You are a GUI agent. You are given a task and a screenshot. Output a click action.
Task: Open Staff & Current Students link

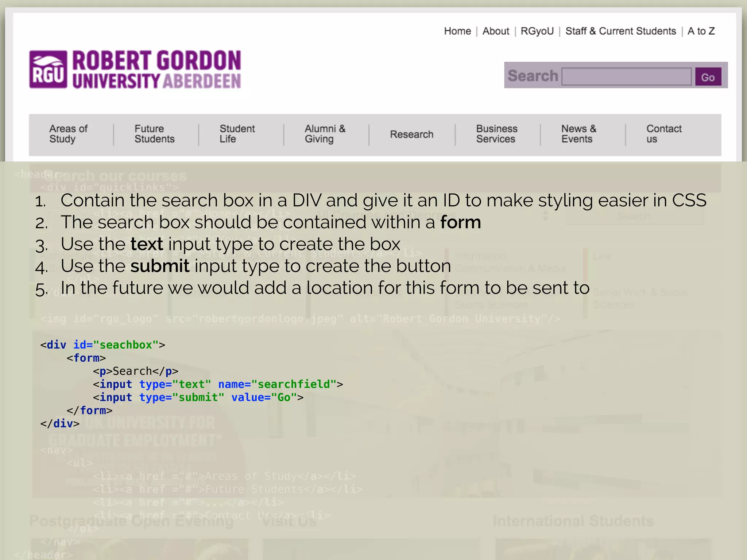pos(620,31)
